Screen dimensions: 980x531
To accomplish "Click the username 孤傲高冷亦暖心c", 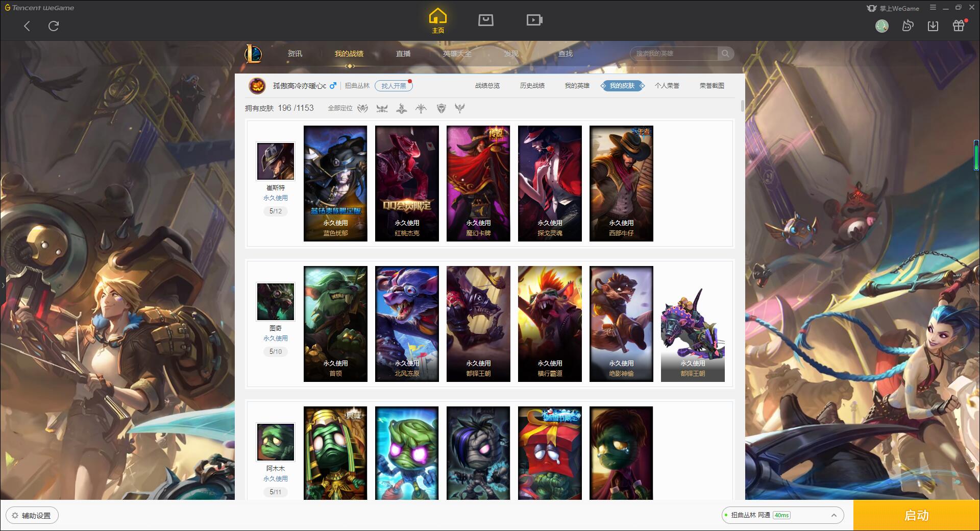I will click(x=300, y=86).
